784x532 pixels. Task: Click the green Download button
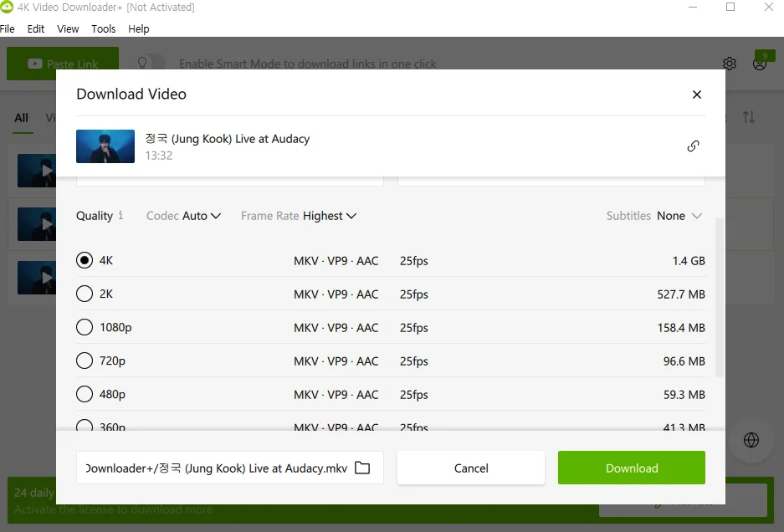click(x=632, y=468)
